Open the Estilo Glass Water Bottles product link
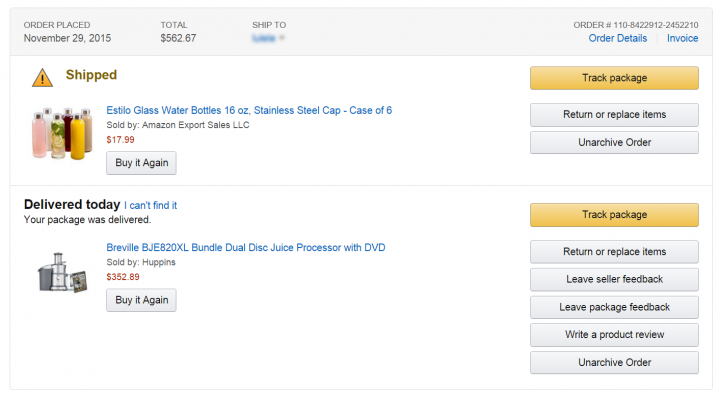The height and width of the screenshot is (398, 720). (x=249, y=110)
